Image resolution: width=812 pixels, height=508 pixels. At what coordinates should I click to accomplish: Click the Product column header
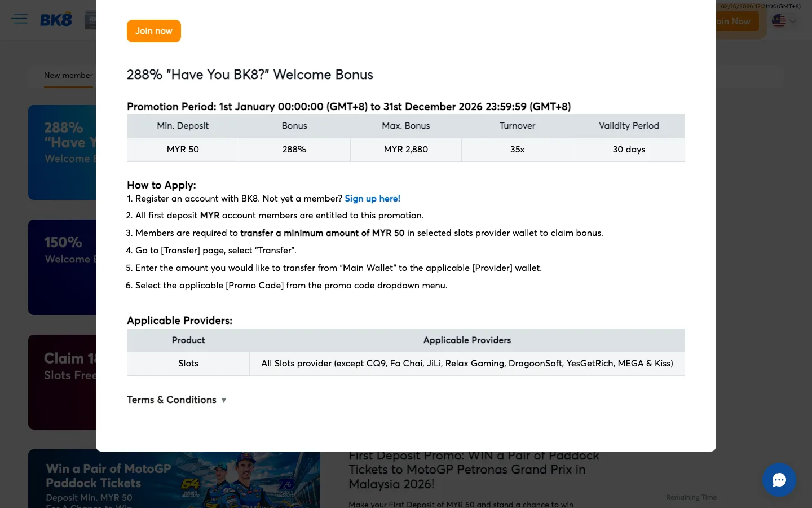tap(188, 340)
